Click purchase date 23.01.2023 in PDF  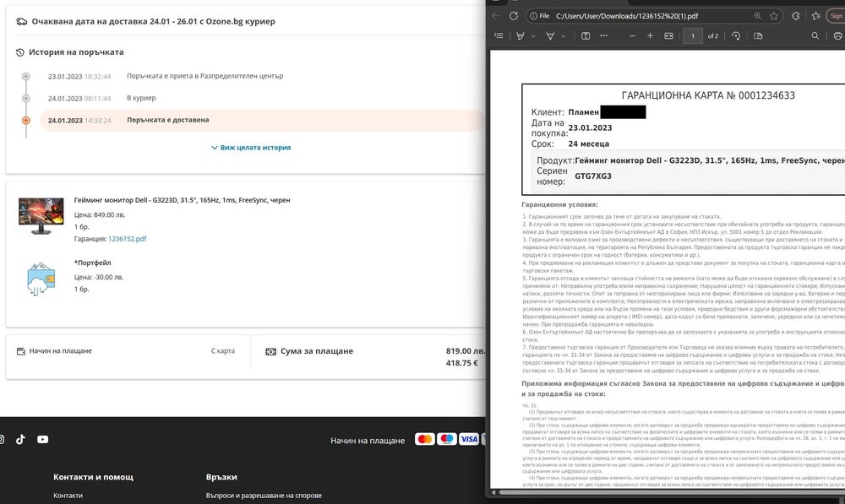pos(590,127)
